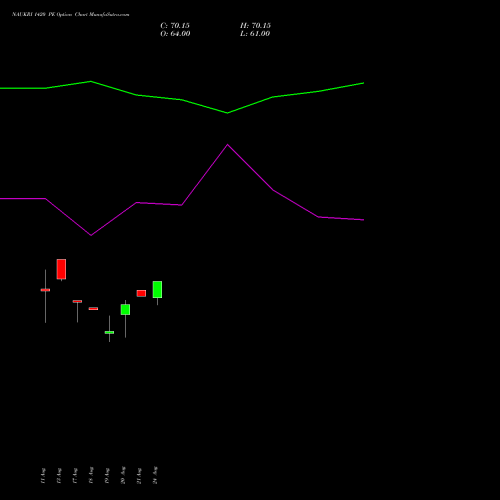Select the 18 Aug date label
The image size is (500, 500).
(91, 476)
